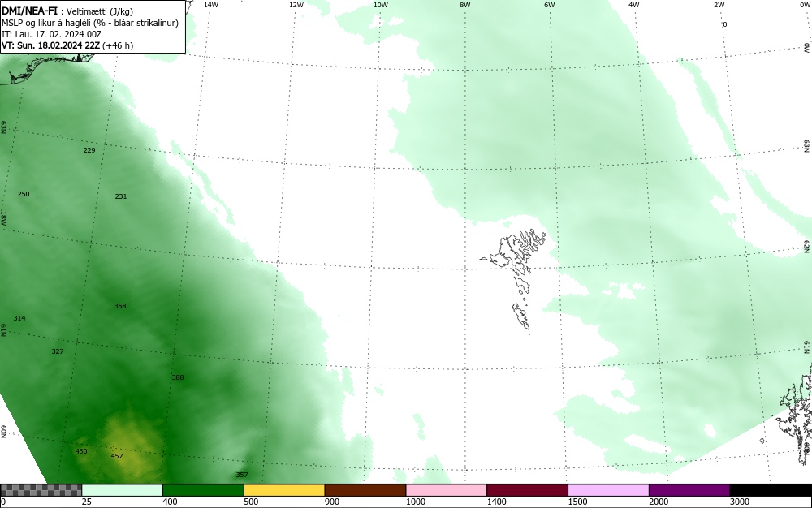Click the CAPE value 430 on map
The image size is (812, 508).
click(x=81, y=451)
